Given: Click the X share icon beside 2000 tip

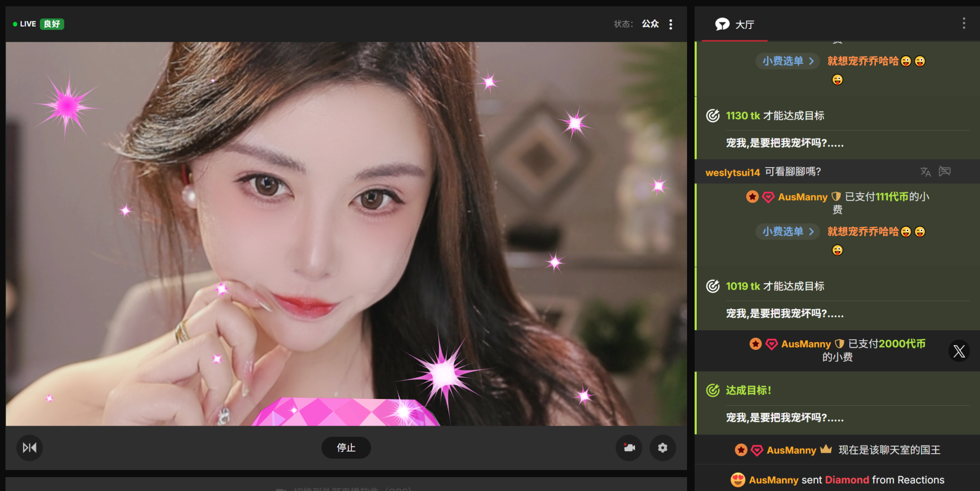Looking at the screenshot, I should point(959,351).
